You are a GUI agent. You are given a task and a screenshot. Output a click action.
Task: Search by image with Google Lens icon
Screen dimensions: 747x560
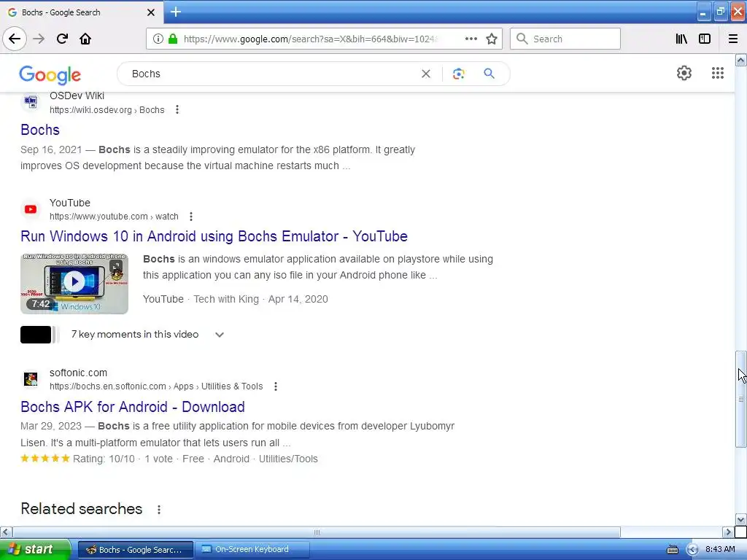point(458,74)
